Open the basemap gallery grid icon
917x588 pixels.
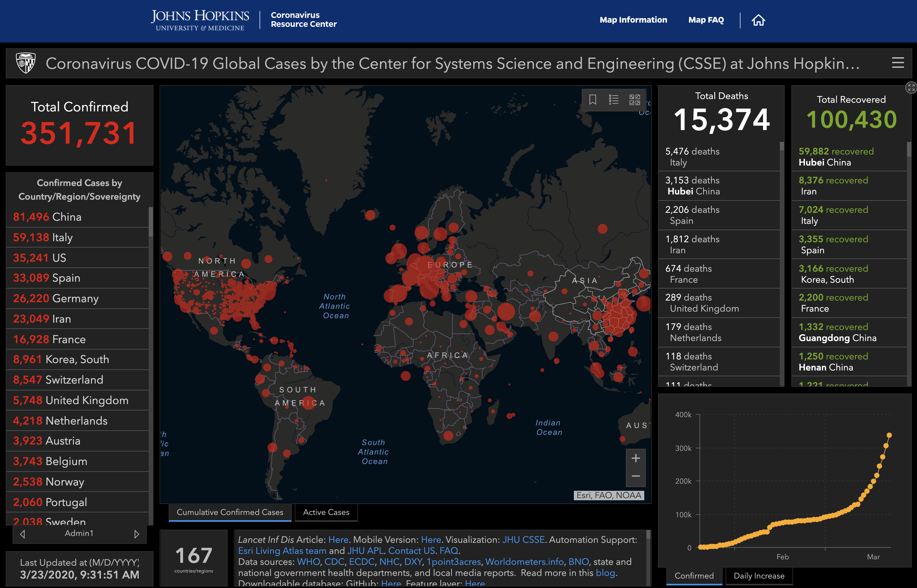coord(635,100)
